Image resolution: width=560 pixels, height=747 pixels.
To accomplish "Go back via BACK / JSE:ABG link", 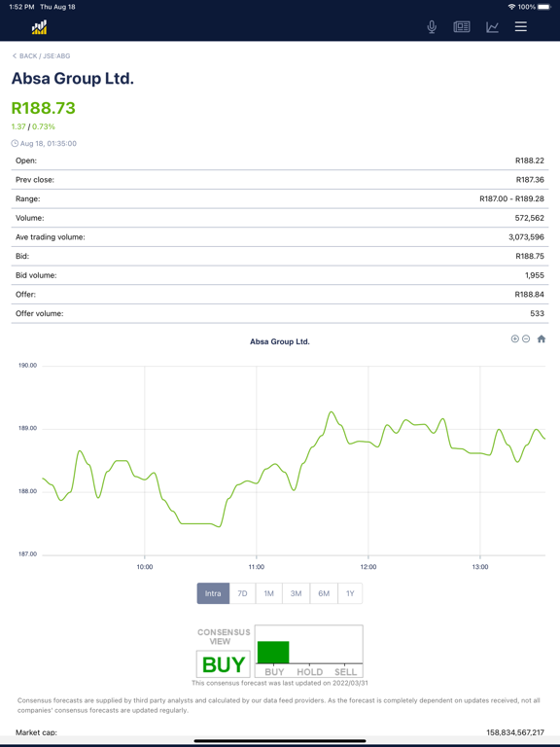I will click(x=42, y=55).
